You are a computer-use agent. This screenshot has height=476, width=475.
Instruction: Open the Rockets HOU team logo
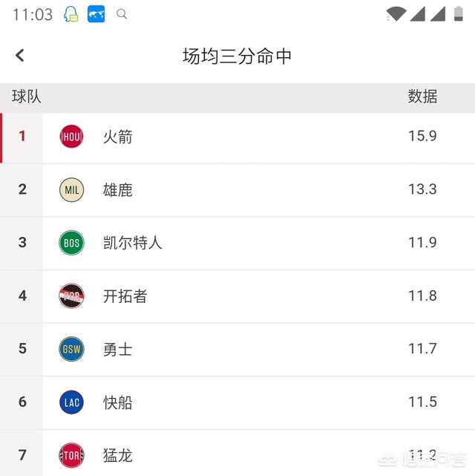click(71, 137)
